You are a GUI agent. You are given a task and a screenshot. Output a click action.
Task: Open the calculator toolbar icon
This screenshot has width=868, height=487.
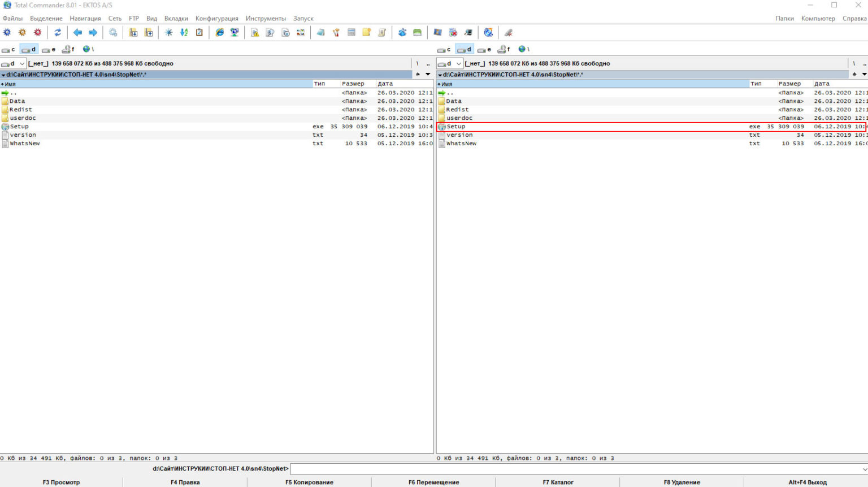351,33
